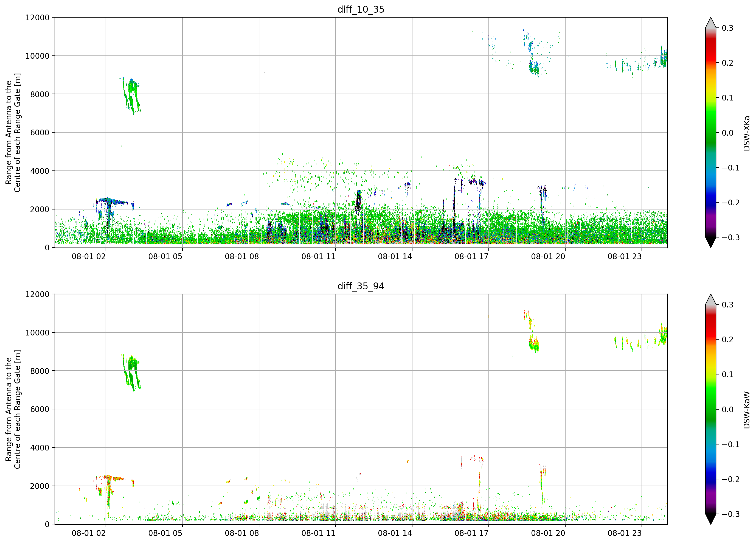Click the '4000' y tick on diff_10_35
The width and height of the screenshot is (756, 543).
coord(40,171)
